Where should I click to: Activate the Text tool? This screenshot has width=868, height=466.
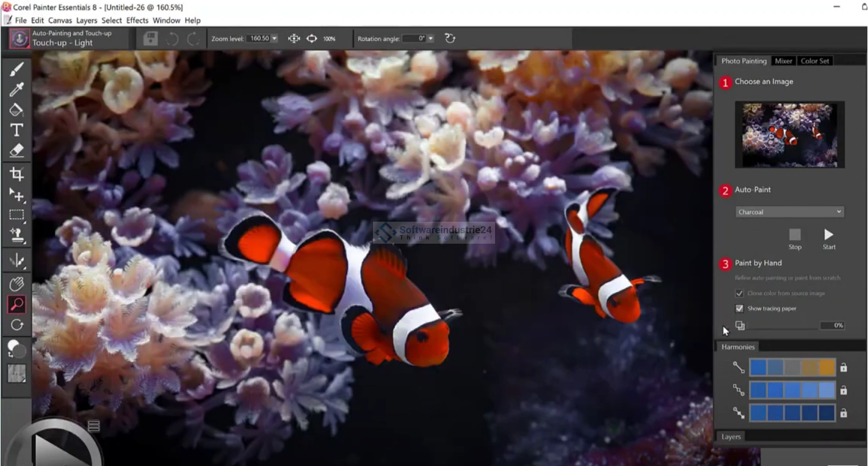pos(16,130)
